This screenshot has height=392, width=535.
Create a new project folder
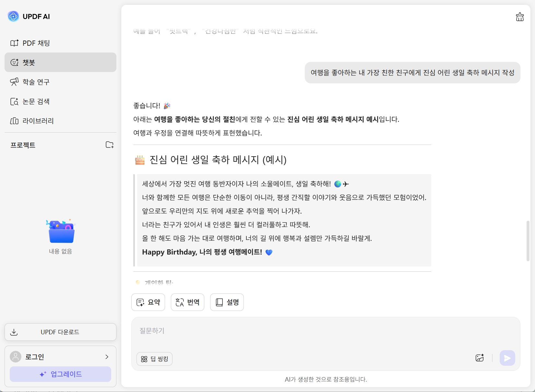point(110,145)
